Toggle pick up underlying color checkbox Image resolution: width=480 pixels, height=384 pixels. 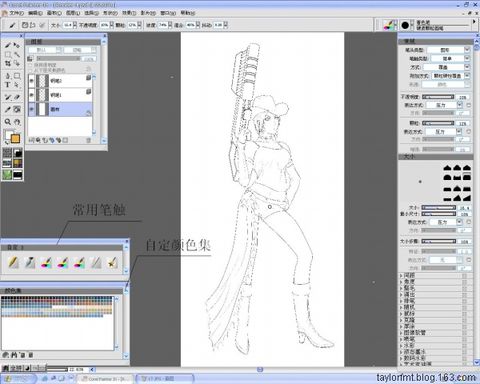[30, 70]
